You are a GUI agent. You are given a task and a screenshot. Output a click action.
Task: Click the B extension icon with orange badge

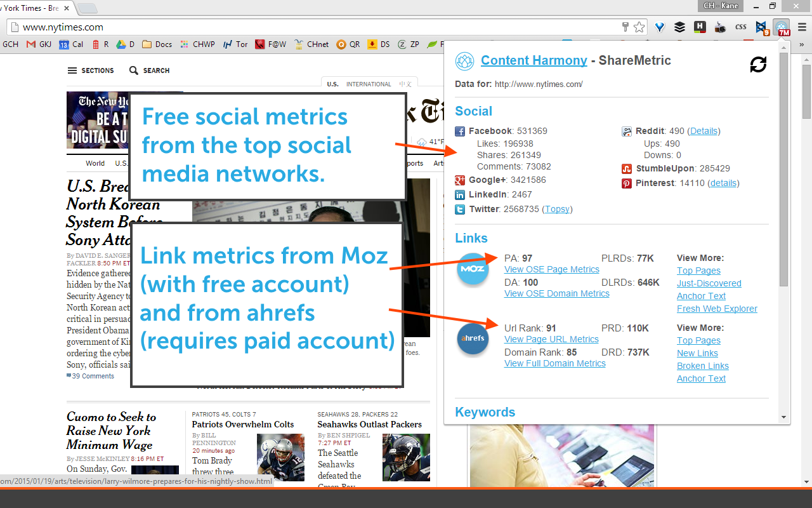pos(761,27)
